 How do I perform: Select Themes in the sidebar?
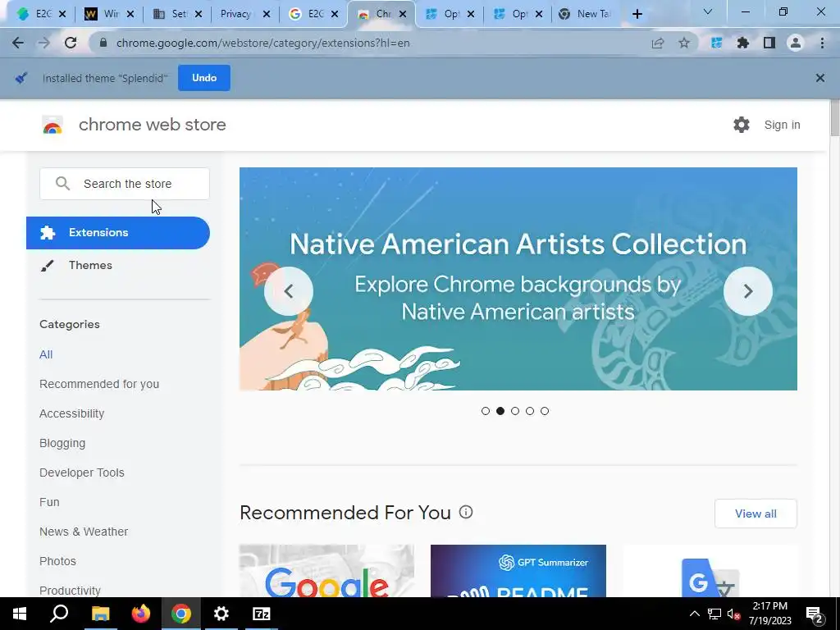tap(90, 266)
